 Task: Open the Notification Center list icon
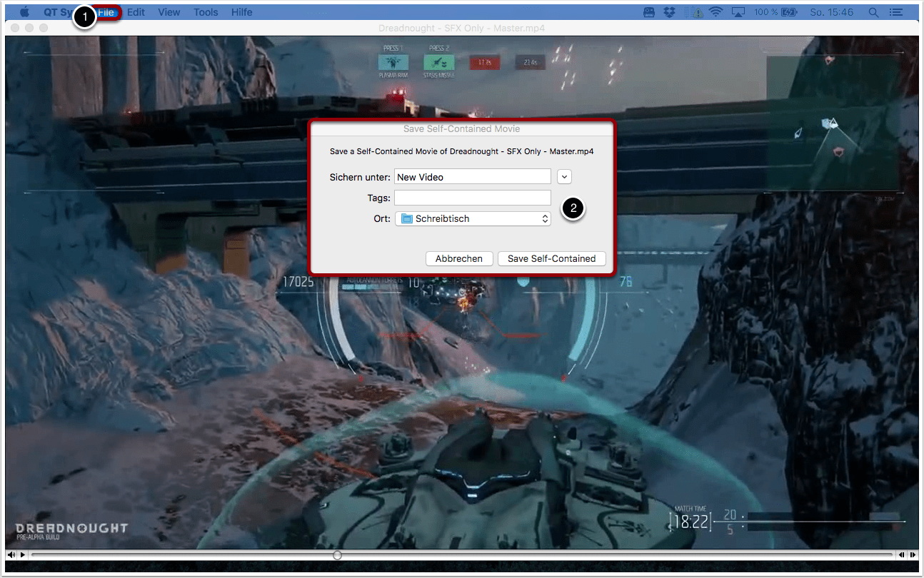895,12
